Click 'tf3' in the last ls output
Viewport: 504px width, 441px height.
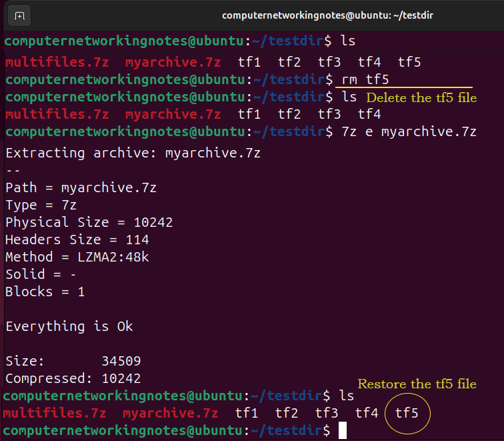327,413
